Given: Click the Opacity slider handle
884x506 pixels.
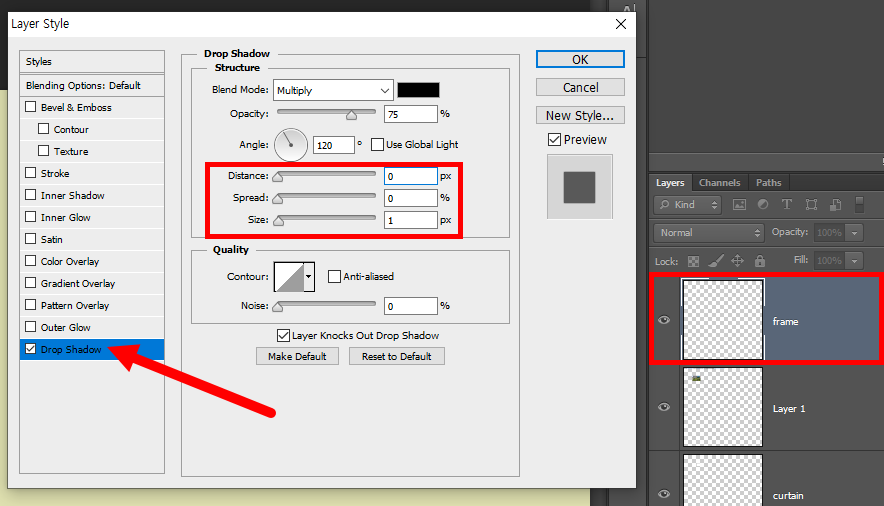Looking at the screenshot, I should [x=351, y=115].
